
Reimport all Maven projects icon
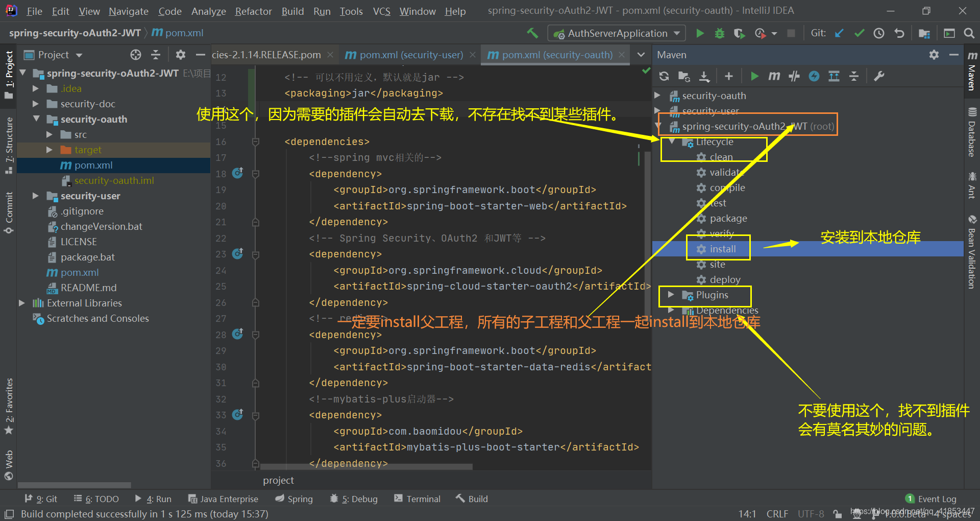pyautogui.click(x=664, y=76)
